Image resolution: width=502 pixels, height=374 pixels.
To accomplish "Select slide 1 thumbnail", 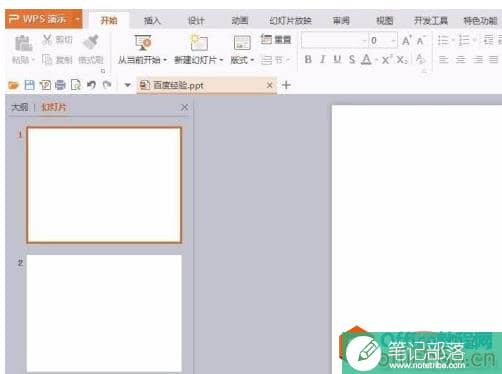I will pyautogui.click(x=104, y=185).
